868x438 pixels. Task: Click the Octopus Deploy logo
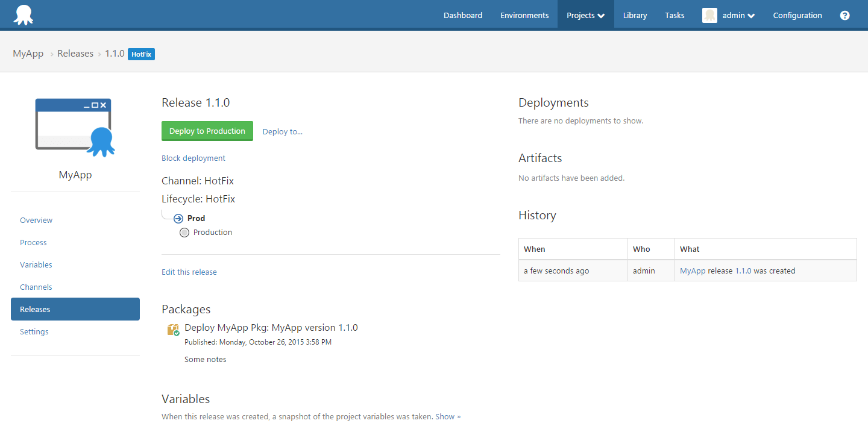coord(23,15)
